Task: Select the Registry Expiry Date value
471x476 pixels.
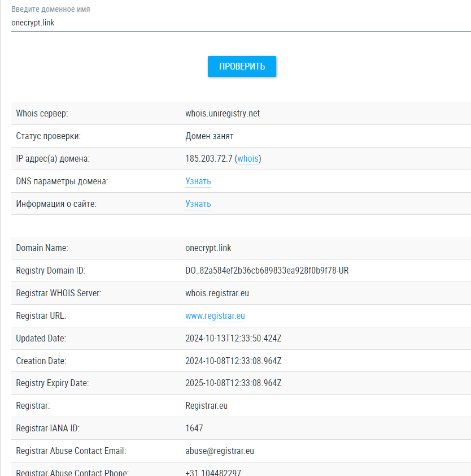Action: 233,383
